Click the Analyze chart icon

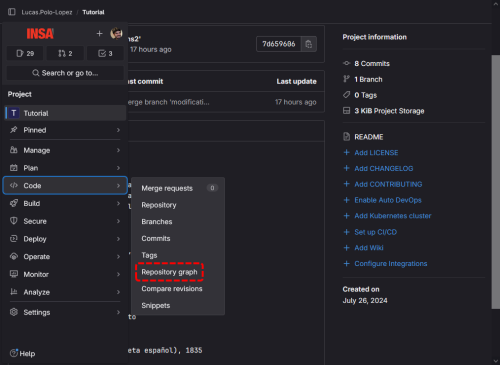pyautogui.click(x=14, y=292)
